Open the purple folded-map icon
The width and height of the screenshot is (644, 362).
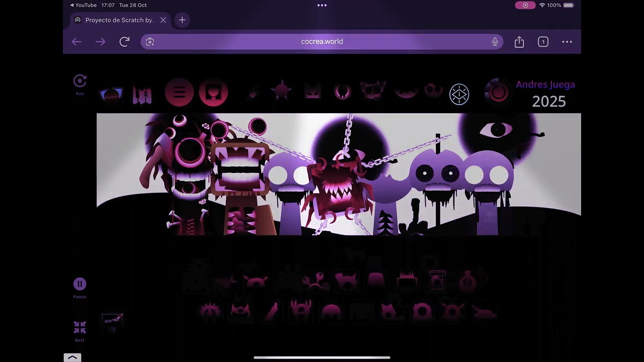[142, 95]
